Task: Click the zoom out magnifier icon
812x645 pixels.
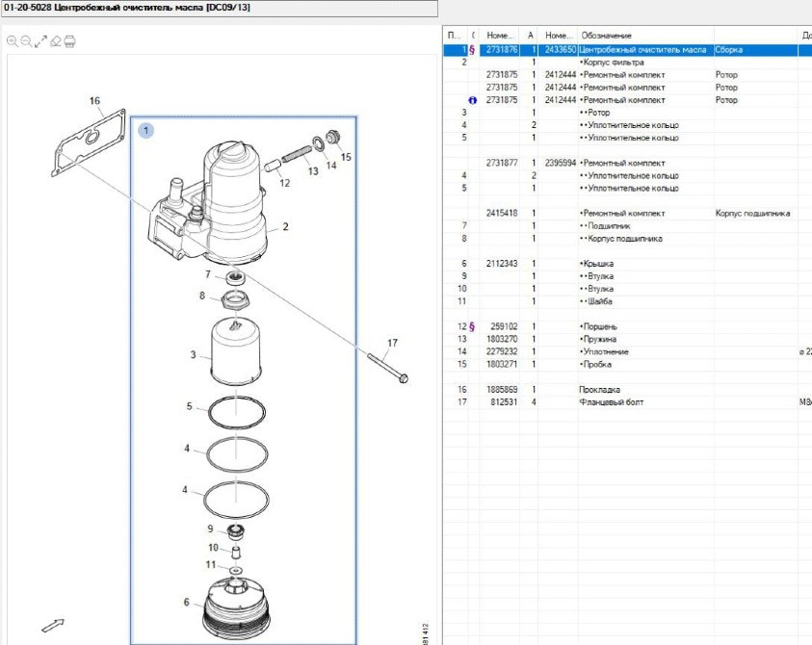Action: 26,41
